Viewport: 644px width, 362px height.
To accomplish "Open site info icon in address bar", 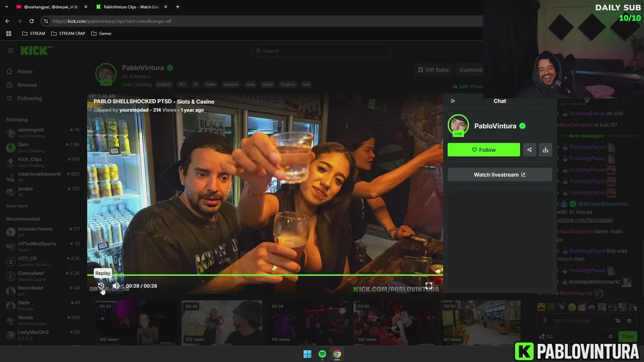I will [46, 21].
